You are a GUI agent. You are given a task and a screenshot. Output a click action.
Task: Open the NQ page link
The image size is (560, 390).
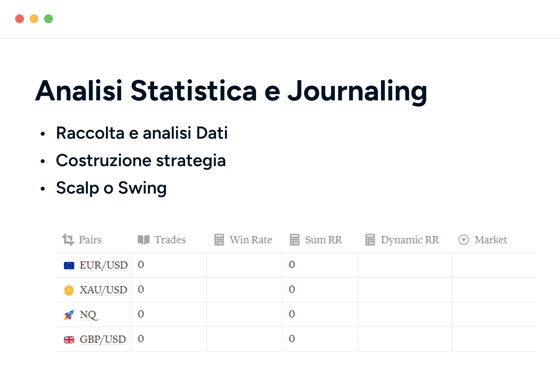coord(89,314)
